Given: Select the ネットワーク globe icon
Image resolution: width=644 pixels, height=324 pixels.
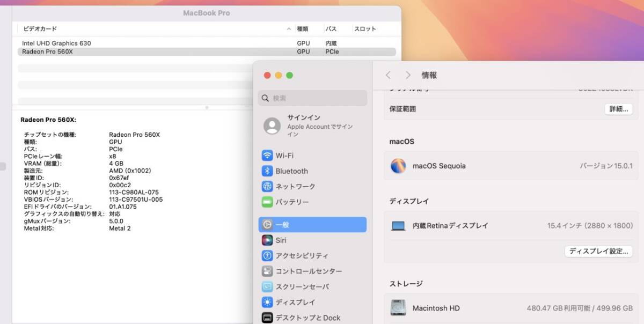Looking at the screenshot, I should [267, 187].
